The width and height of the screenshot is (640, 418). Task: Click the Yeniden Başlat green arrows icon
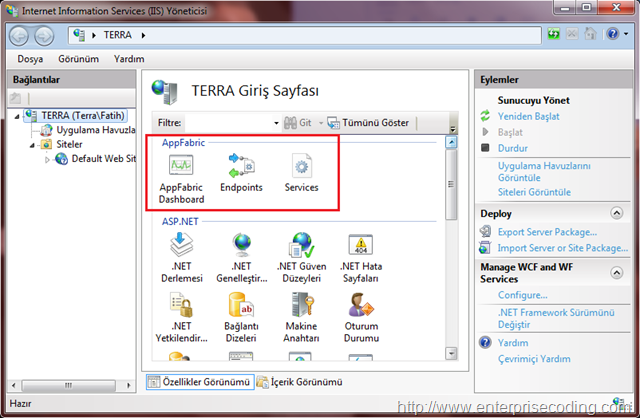click(485, 116)
